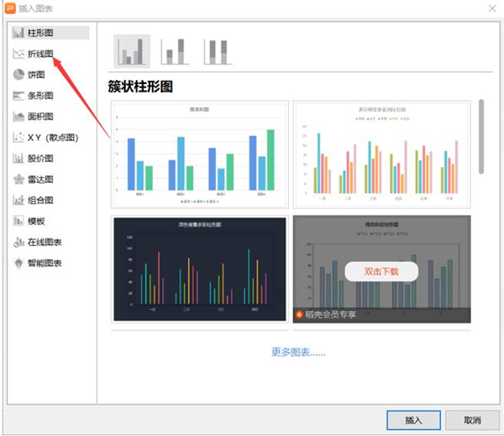Click the 智能图表 lightbulb icon

click(18, 263)
